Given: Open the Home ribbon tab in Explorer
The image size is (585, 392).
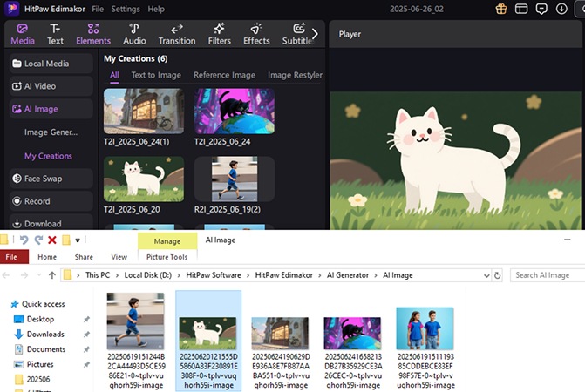Looking at the screenshot, I should tap(47, 257).
